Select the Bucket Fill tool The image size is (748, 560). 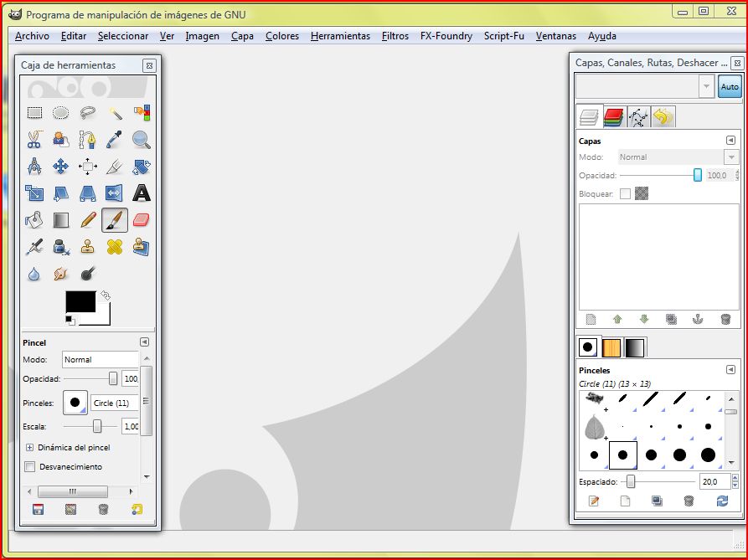click(34, 220)
